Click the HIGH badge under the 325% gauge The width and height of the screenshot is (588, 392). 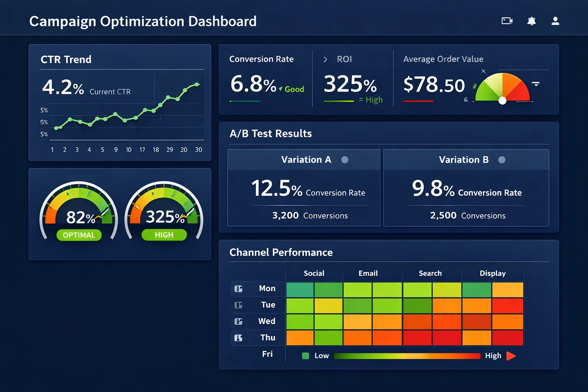164,235
